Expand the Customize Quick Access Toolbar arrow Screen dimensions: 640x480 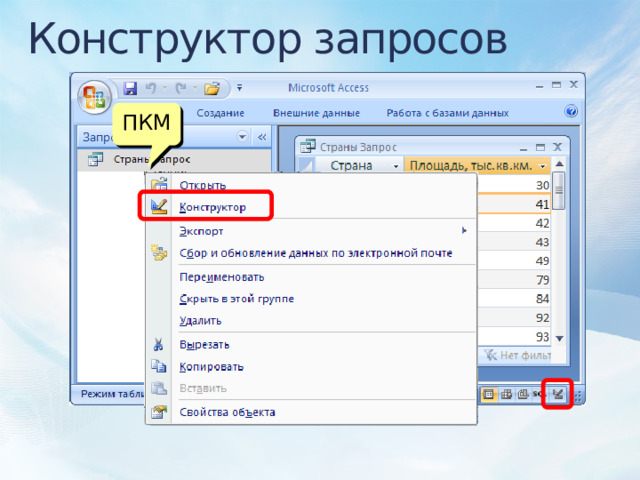pos(240,88)
